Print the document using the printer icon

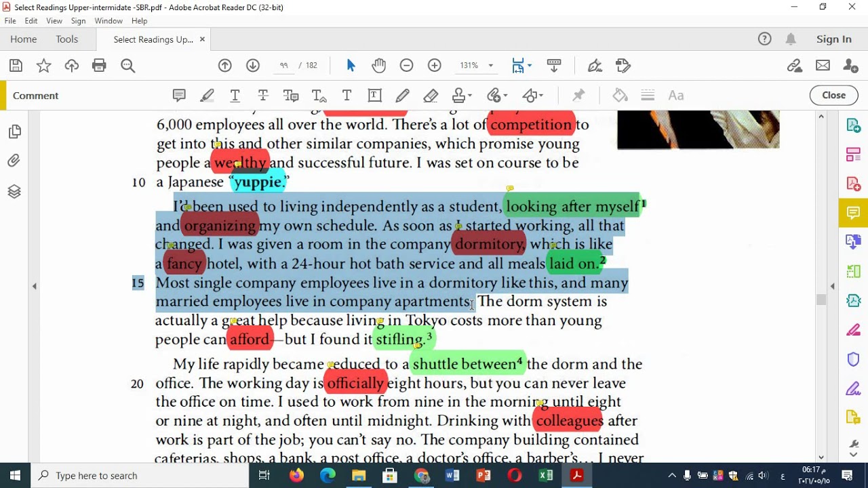tap(100, 65)
